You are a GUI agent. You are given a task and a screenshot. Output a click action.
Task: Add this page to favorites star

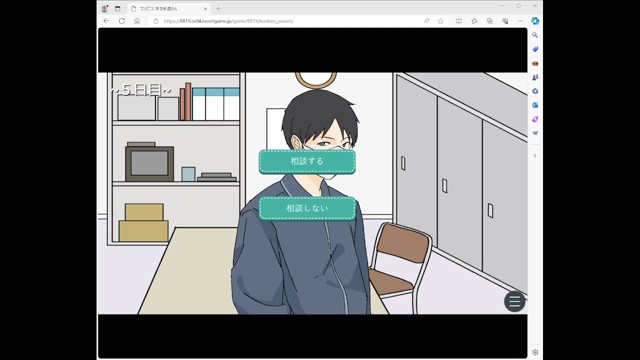click(440, 21)
